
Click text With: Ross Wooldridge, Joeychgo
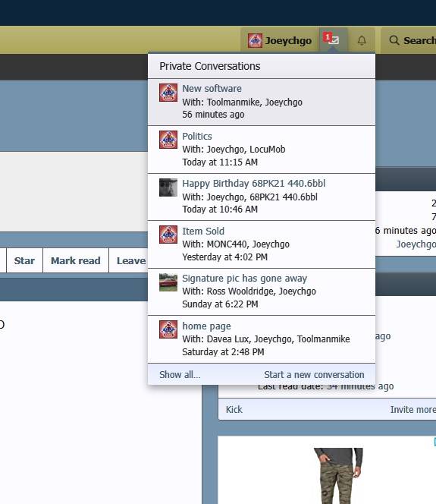pos(249,291)
